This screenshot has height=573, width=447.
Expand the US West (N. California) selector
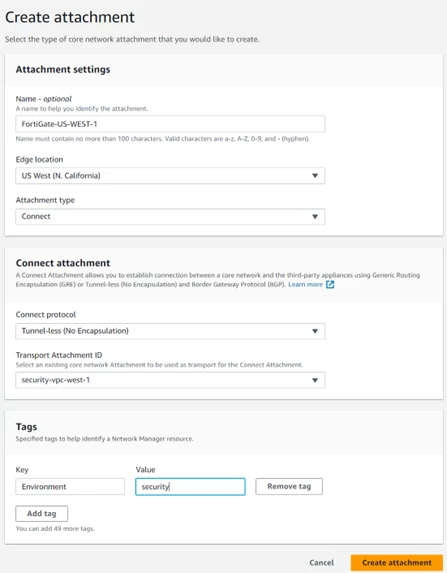point(170,176)
